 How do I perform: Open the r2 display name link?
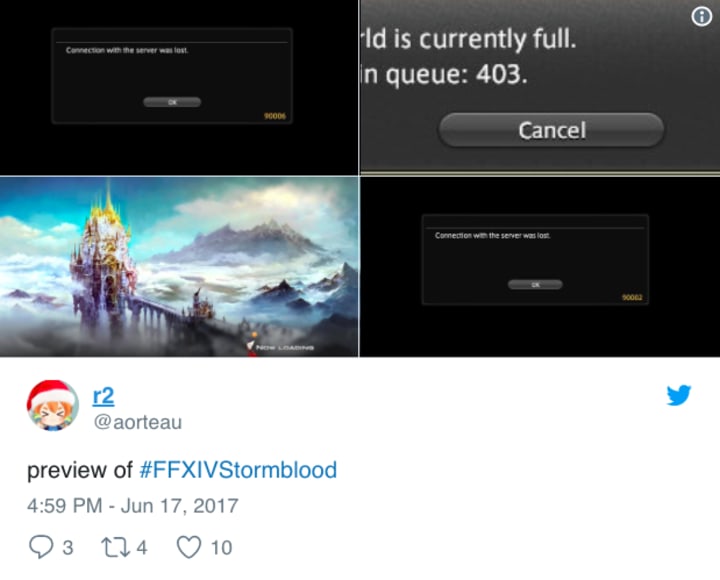(x=103, y=396)
